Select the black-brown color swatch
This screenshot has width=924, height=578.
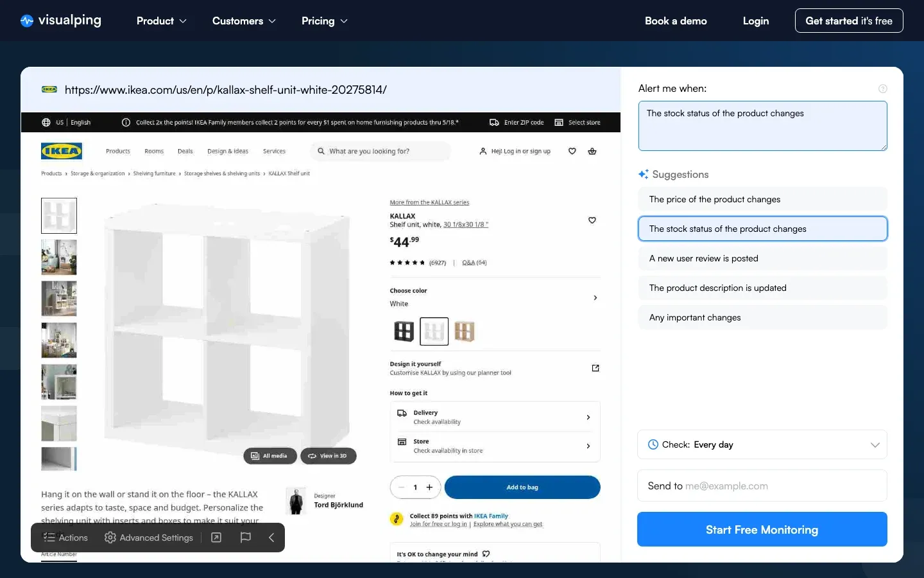click(404, 331)
